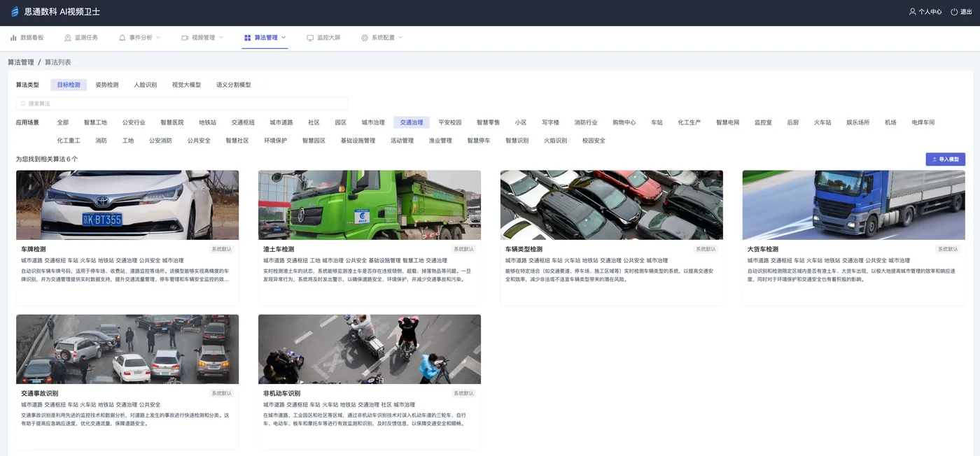The width and height of the screenshot is (980, 456).
Task: Open 视频管理 via its camera icon
Action: pyautogui.click(x=185, y=37)
